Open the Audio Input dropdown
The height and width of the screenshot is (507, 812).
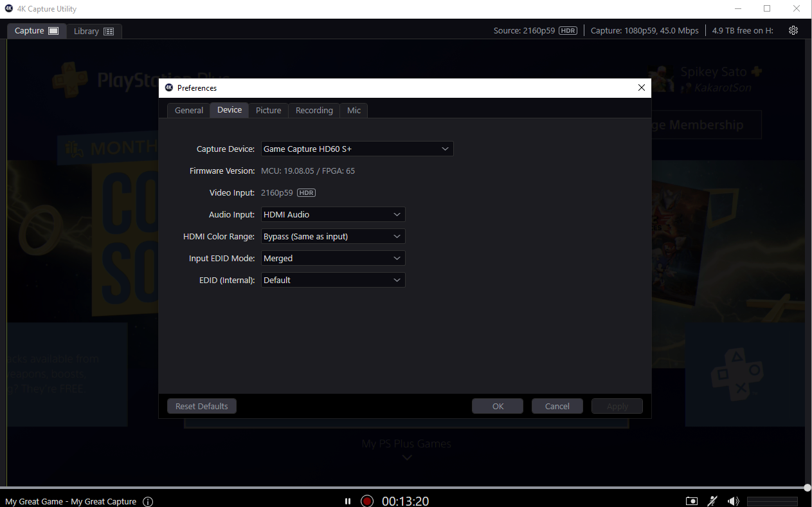point(333,214)
